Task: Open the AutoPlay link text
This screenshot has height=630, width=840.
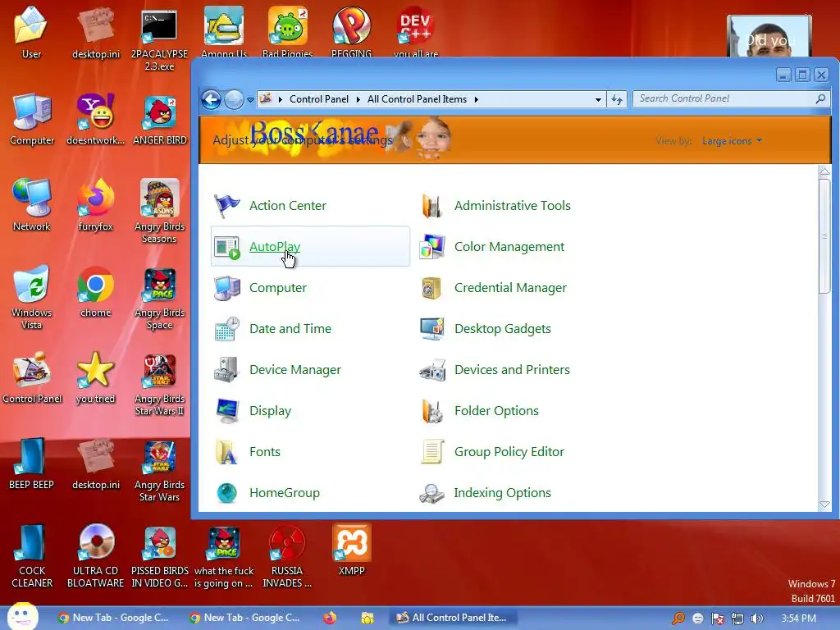Action: (275, 247)
